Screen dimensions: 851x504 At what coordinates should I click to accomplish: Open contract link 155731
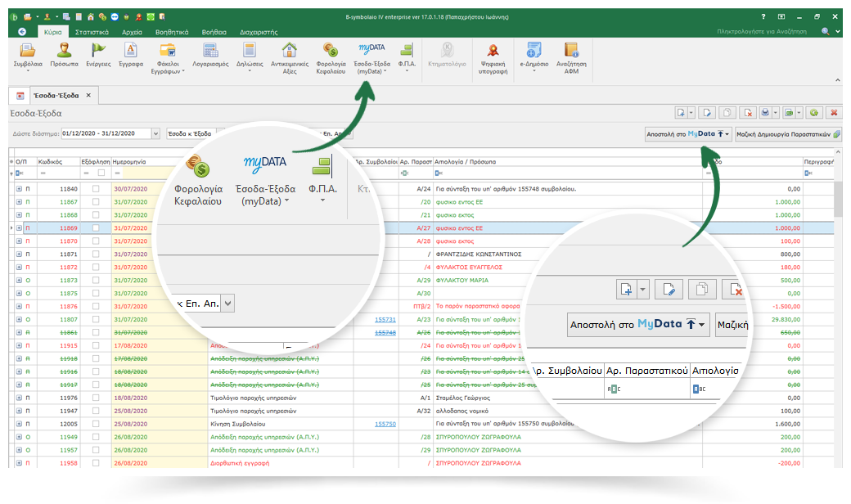click(x=385, y=320)
